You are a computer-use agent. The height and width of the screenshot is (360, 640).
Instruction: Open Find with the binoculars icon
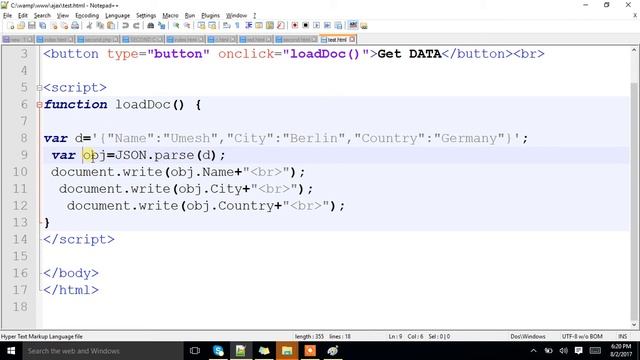pos(151,25)
